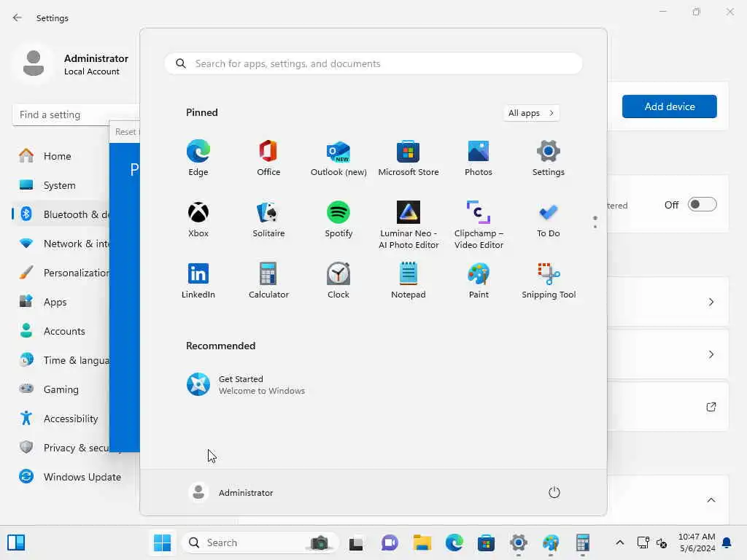Open Outlook (new) in Start menu
Viewport: 747px width, 560px height.
point(338,158)
